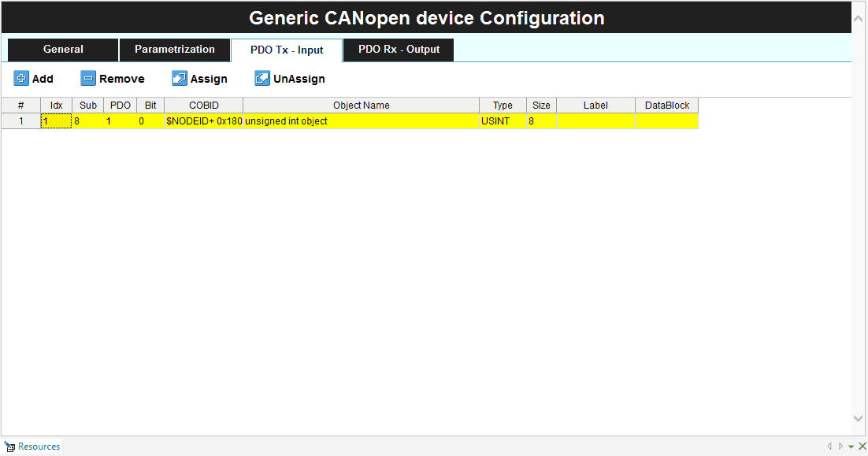Click the right tab-scroll arrow at the bottom
This screenshot has height=456, width=868.
[x=840, y=447]
